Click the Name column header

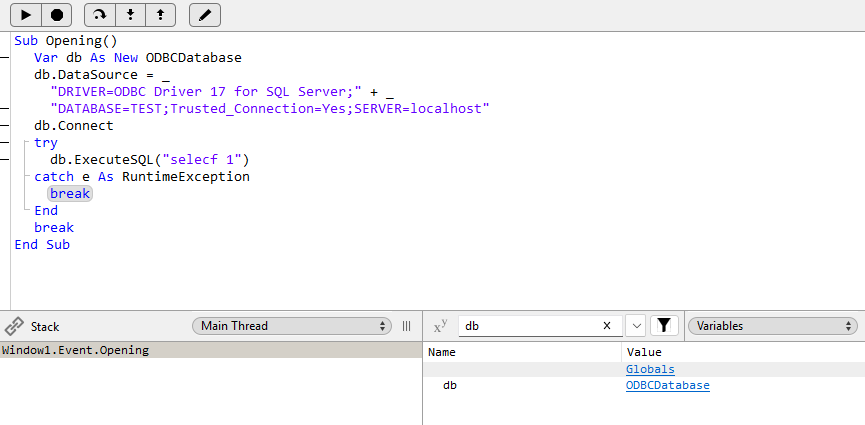442,352
